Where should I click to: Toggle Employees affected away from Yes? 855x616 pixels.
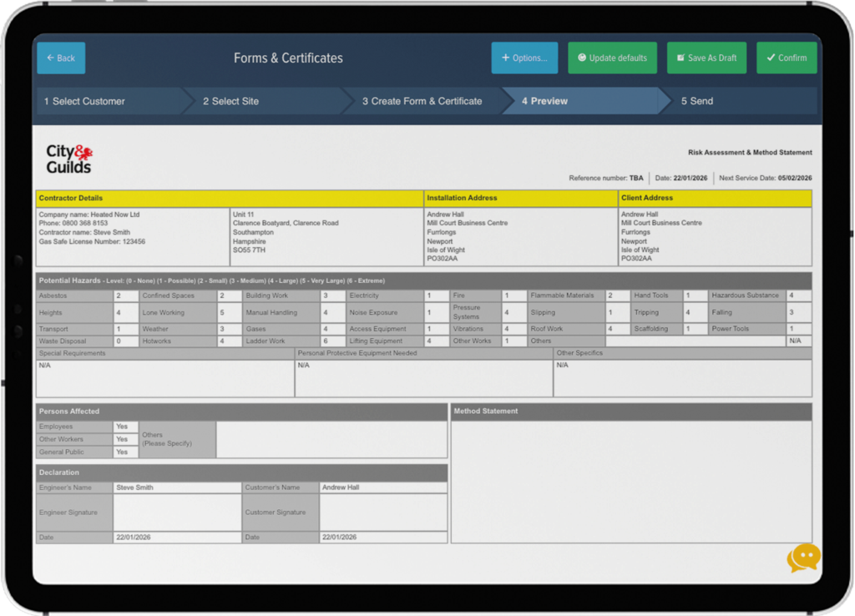[x=125, y=426]
